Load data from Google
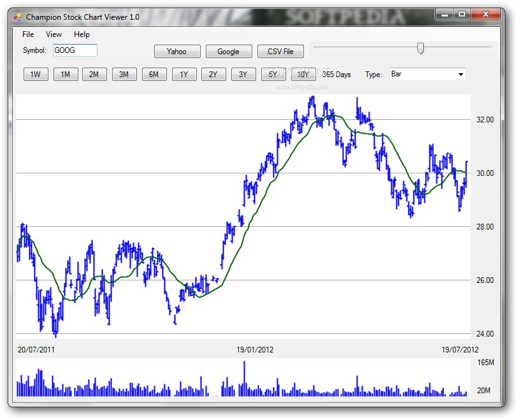Image resolution: width=518 pixels, height=420 pixels. (x=229, y=52)
